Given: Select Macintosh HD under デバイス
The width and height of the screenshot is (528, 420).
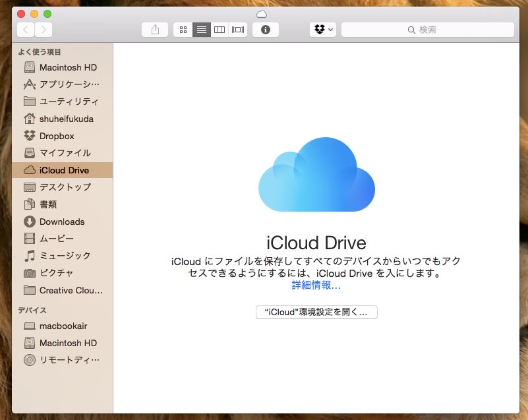Looking at the screenshot, I should pyautogui.click(x=63, y=343).
